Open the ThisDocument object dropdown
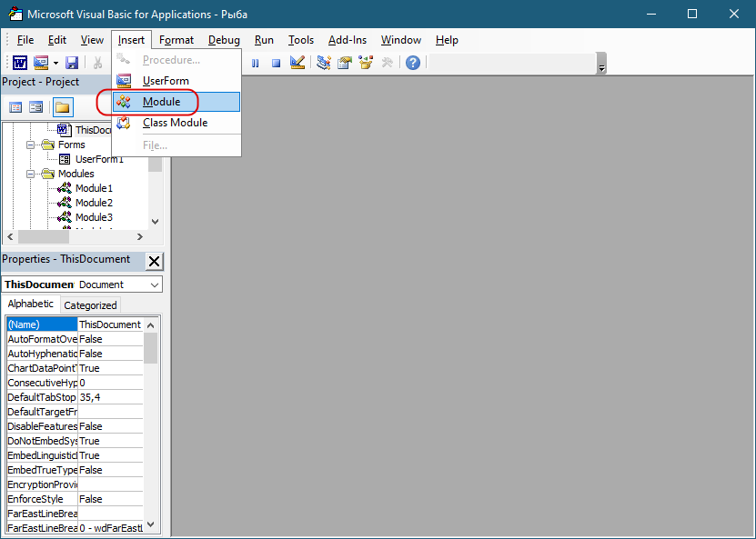 coord(155,284)
